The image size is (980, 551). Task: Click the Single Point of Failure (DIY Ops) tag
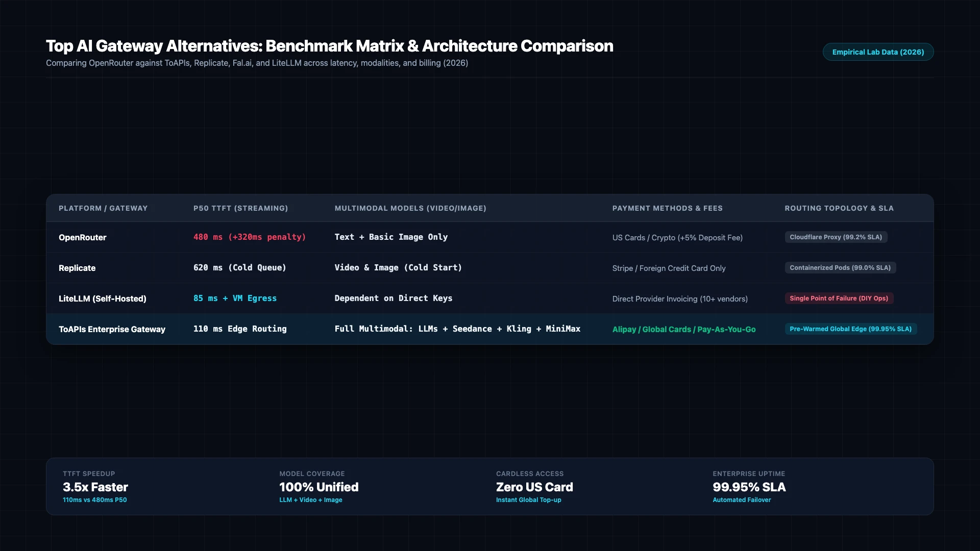[839, 298]
